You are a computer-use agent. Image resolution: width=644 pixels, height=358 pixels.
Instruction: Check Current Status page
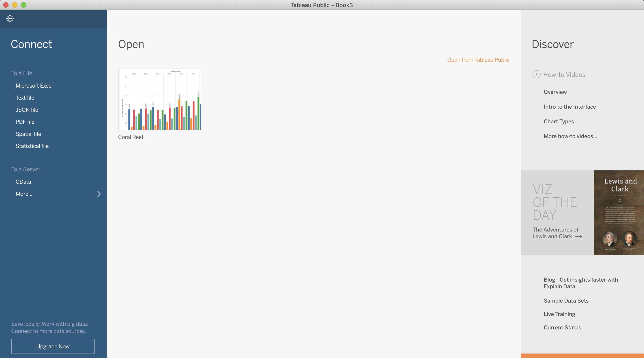click(562, 328)
